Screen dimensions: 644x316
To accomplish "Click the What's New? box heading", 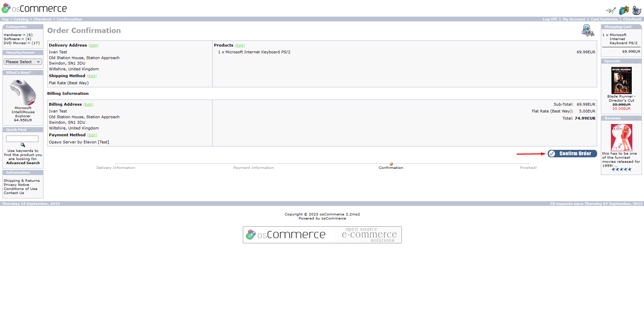I will tap(18, 73).
